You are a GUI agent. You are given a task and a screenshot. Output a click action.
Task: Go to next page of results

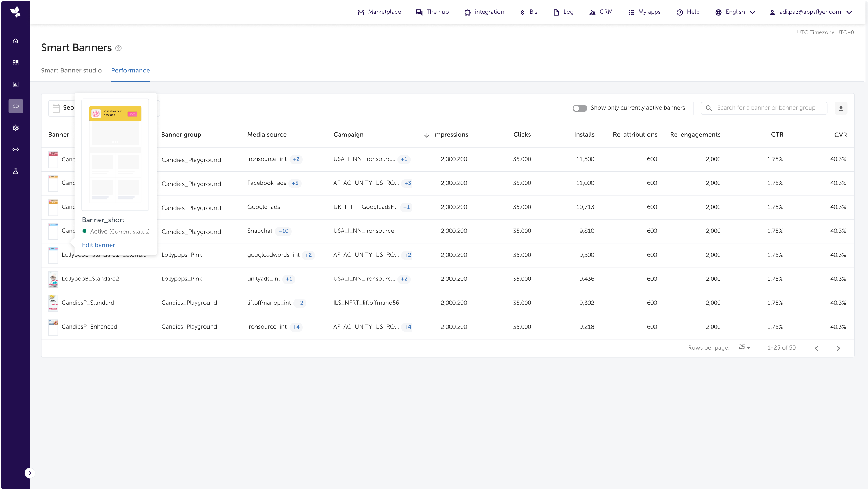point(838,348)
